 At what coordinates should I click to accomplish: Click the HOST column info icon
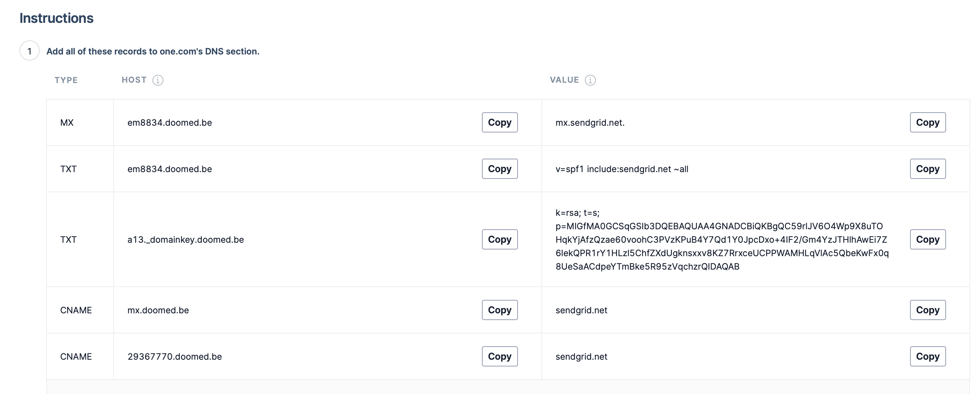tap(158, 80)
